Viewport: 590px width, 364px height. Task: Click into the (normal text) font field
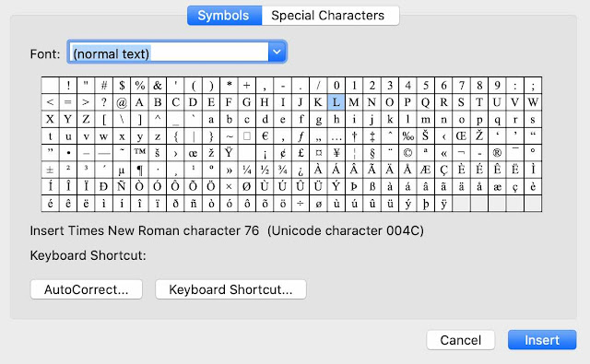(x=169, y=52)
